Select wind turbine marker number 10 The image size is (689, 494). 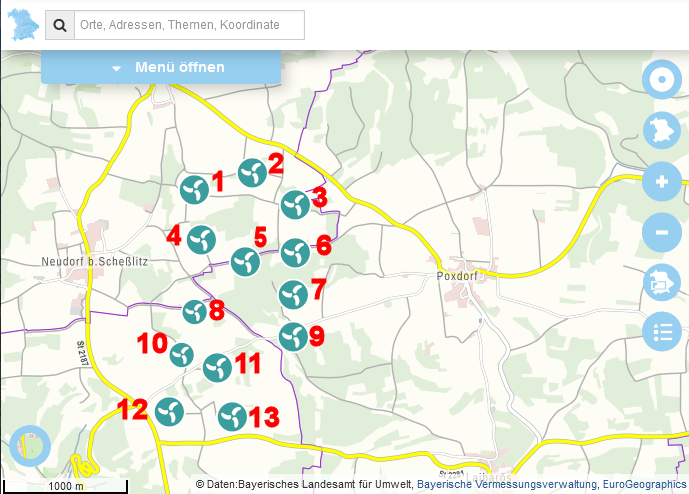tap(181, 355)
